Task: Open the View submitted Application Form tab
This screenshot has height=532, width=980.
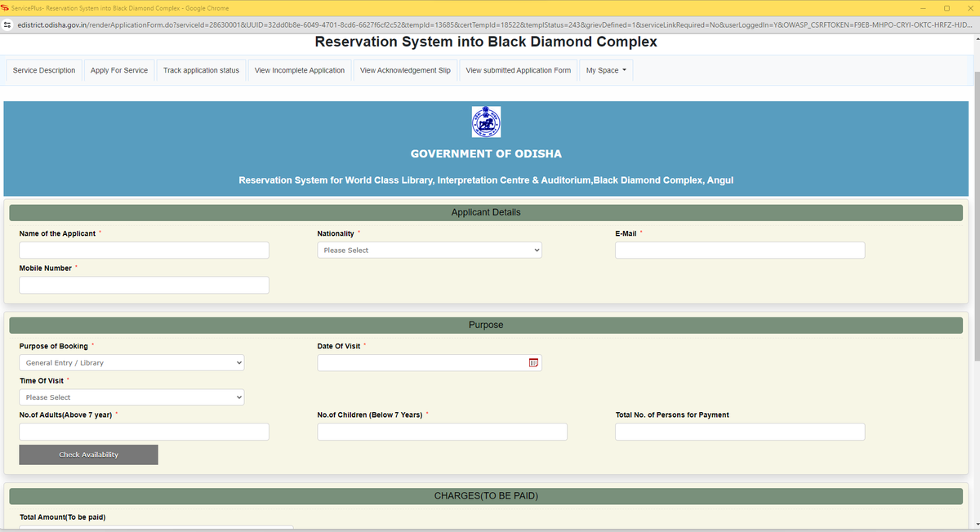Action: pos(518,70)
